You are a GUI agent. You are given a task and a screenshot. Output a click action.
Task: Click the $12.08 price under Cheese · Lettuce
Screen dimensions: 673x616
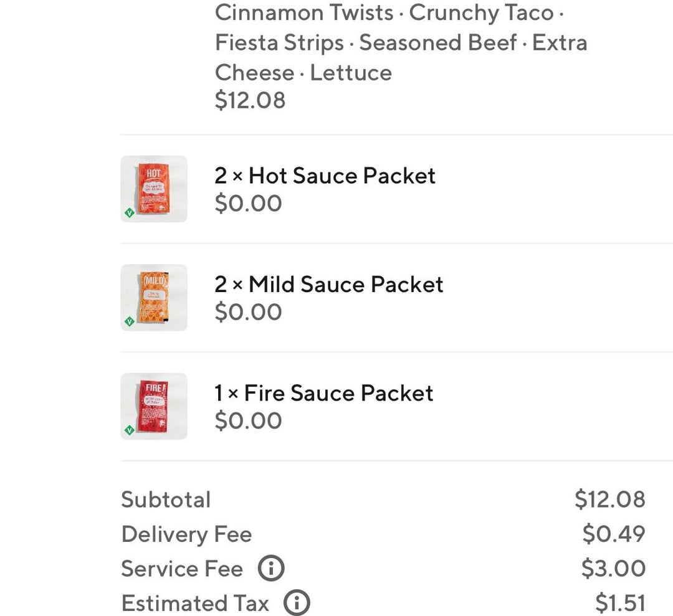(x=250, y=100)
